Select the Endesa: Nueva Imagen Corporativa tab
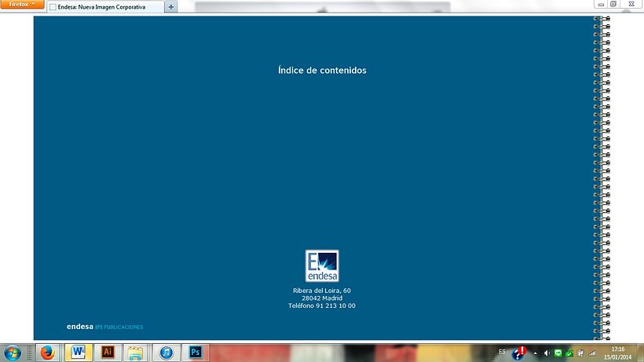Screen dimensions: 644x362 [x=105, y=7]
